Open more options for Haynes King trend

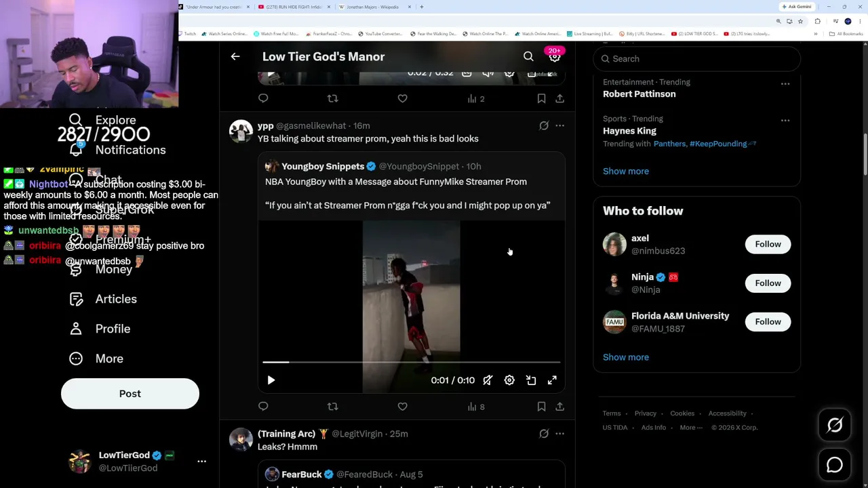[x=785, y=120]
